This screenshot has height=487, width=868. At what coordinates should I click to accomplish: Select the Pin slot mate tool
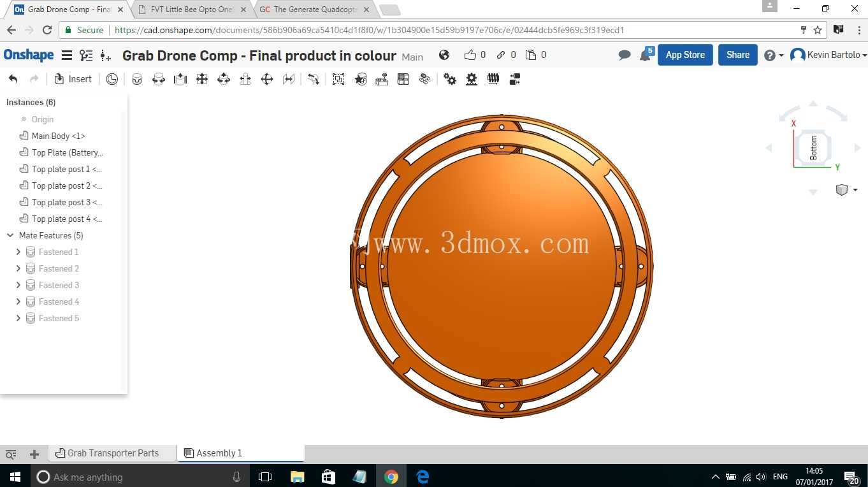tap(245, 79)
